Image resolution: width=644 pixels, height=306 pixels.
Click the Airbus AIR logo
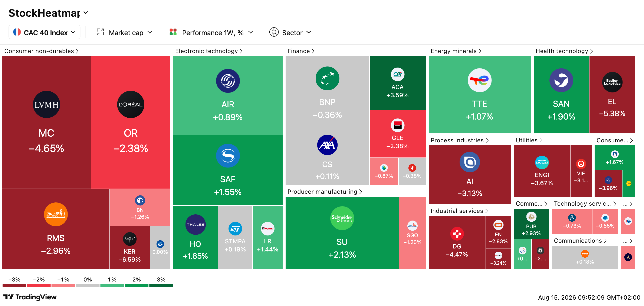point(228,81)
